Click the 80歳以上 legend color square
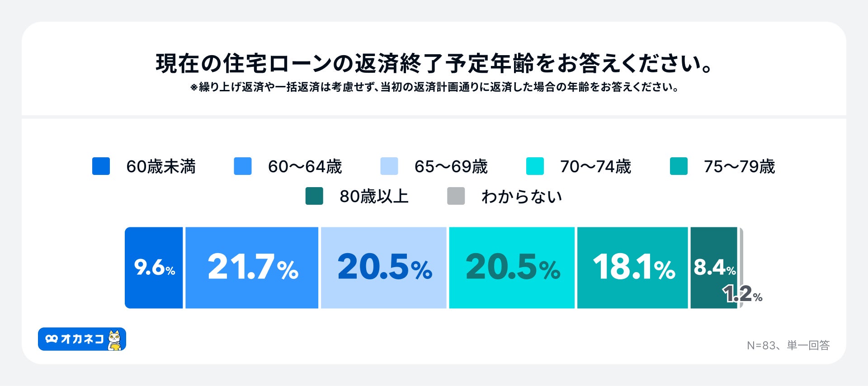Image resolution: width=868 pixels, height=386 pixels. [314, 196]
